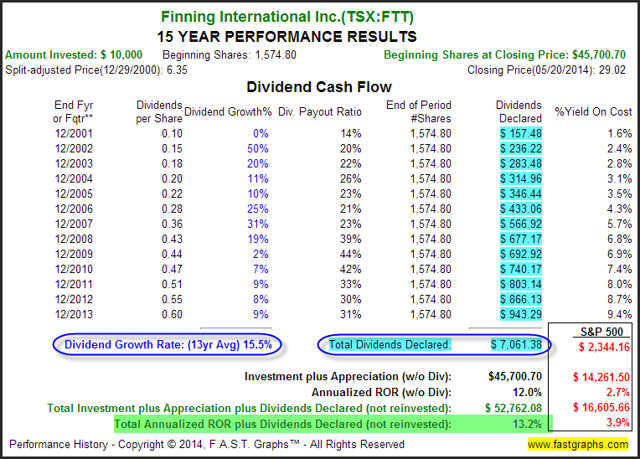Click the Performance History copyright notice
The width and height of the screenshot is (640, 459).
[207, 444]
